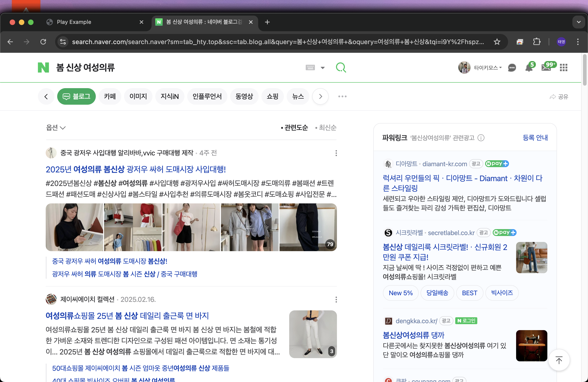The width and height of the screenshot is (588, 382).
Task: Open the dengkka.co.kr/ ad site link
Action: tap(417, 321)
